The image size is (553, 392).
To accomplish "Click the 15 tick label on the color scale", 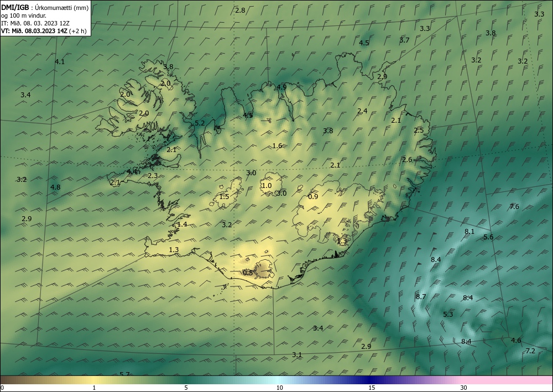I will [372, 388].
